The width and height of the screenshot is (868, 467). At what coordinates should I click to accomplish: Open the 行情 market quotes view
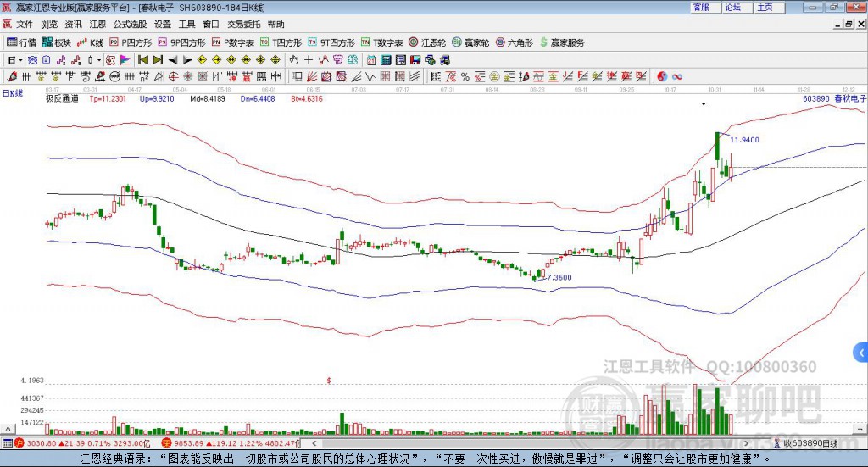[21, 42]
